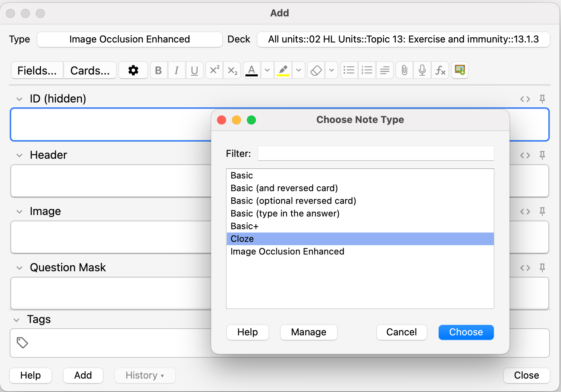Toggle HTML editor for Header field

point(525,155)
